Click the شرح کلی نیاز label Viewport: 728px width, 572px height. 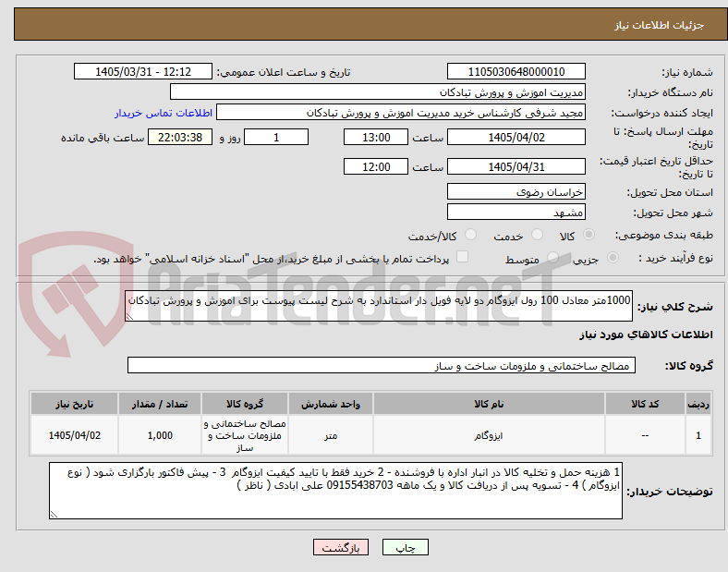[x=675, y=307]
